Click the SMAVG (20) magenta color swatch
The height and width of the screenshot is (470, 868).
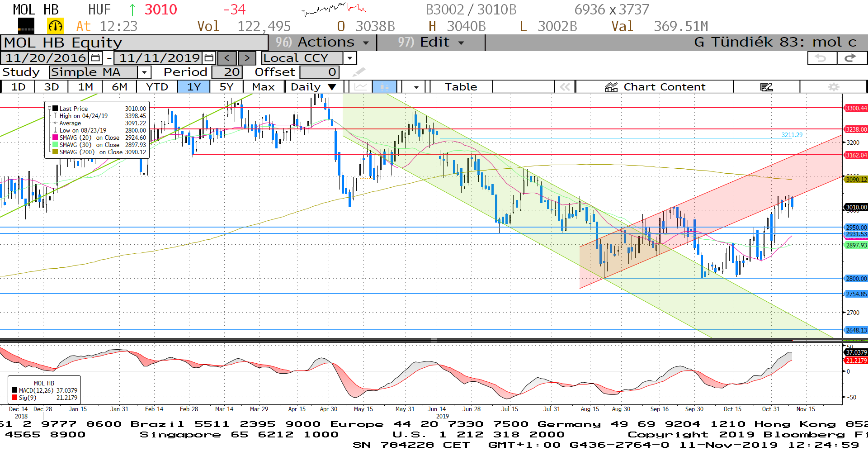55,138
